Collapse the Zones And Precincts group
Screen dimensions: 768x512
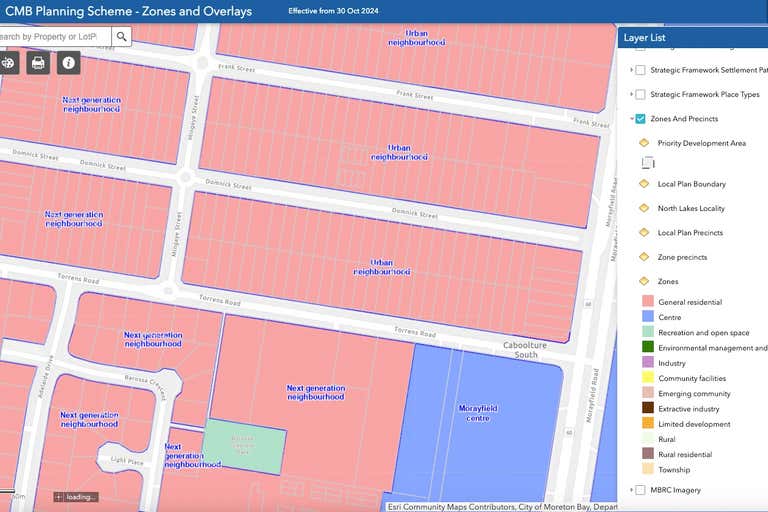tap(631, 119)
